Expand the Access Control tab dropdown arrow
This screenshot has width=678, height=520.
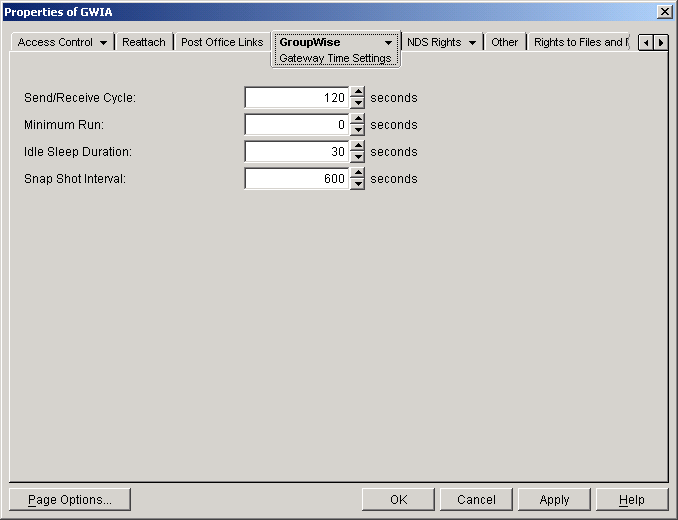pos(103,43)
